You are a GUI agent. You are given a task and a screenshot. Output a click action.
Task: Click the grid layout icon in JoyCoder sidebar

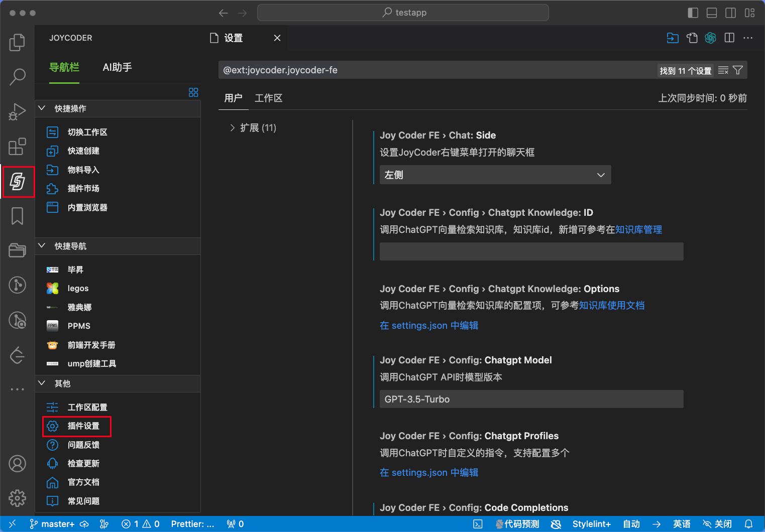click(193, 92)
